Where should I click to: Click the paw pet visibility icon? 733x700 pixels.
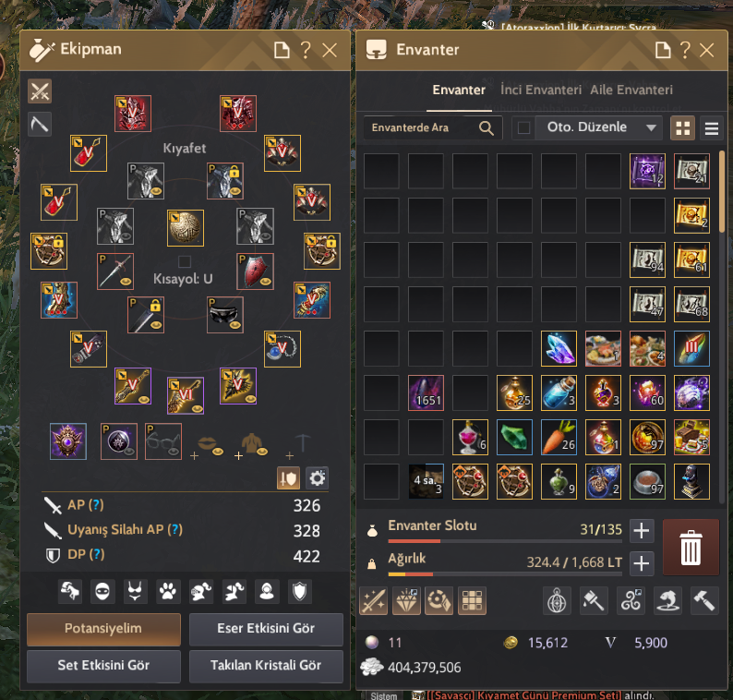(x=168, y=592)
